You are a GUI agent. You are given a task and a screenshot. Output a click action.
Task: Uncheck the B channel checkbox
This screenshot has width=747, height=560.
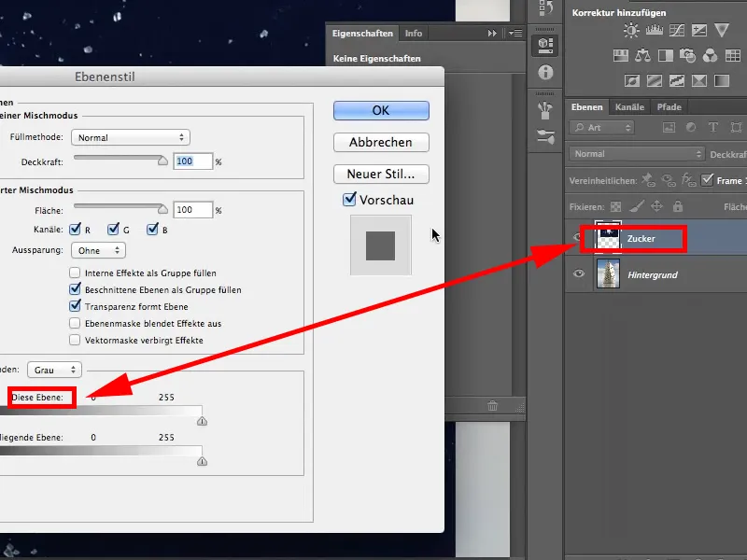coord(152,230)
